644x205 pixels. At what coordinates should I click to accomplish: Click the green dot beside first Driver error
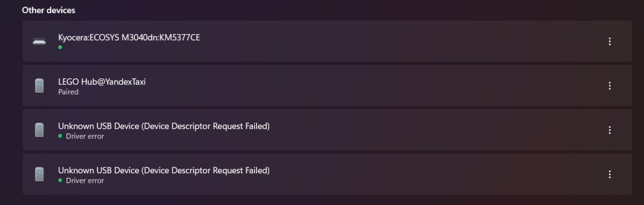click(x=60, y=136)
